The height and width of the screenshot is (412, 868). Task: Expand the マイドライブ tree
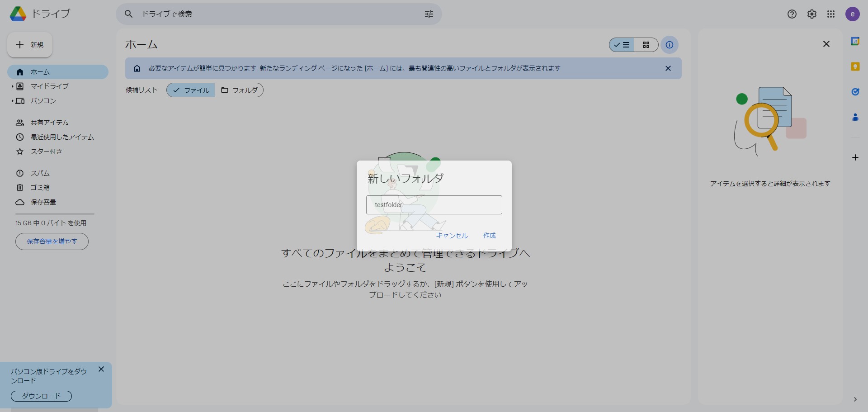pos(12,86)
